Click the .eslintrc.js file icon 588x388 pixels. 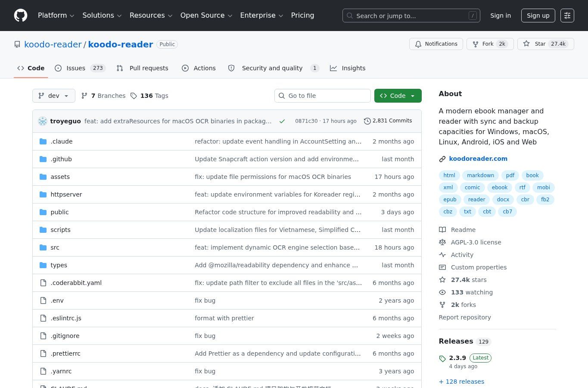click(43, 318)
